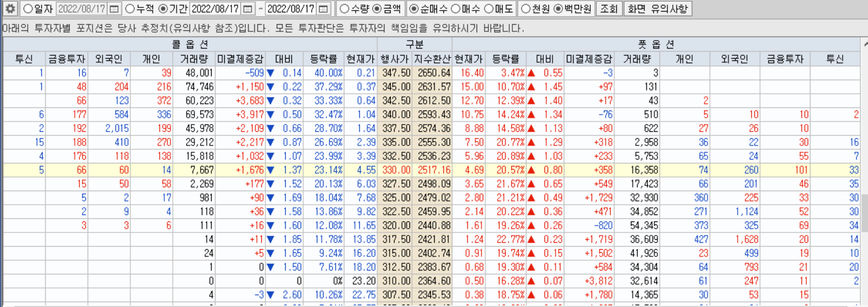Select call foreigner cell 2,015

pyautogui.click(x=109, y=128)
